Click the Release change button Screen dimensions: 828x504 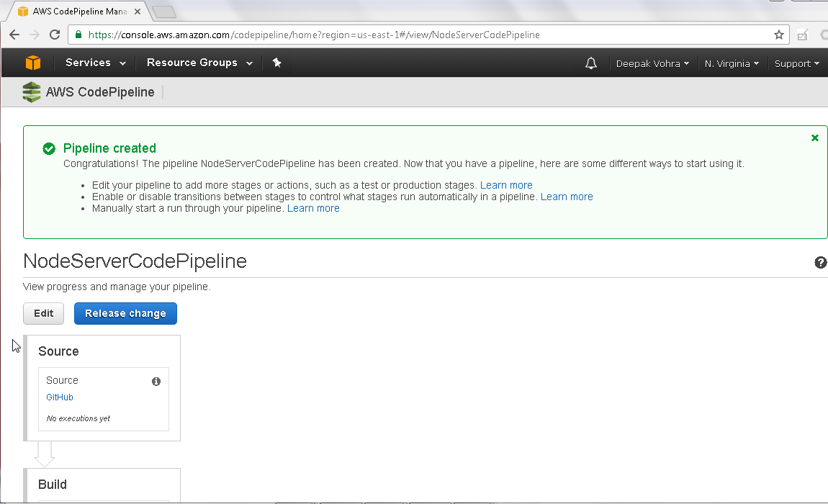[125, 314]
